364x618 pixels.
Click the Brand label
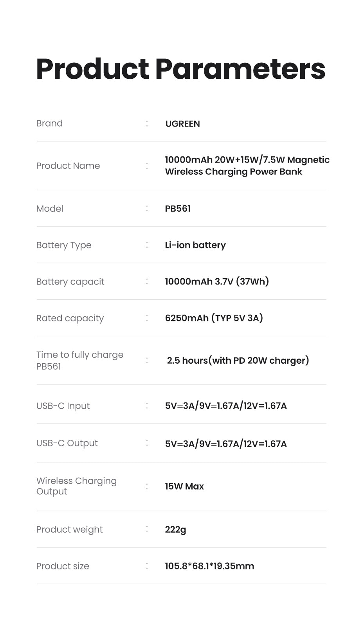click(x=49, y=123)
